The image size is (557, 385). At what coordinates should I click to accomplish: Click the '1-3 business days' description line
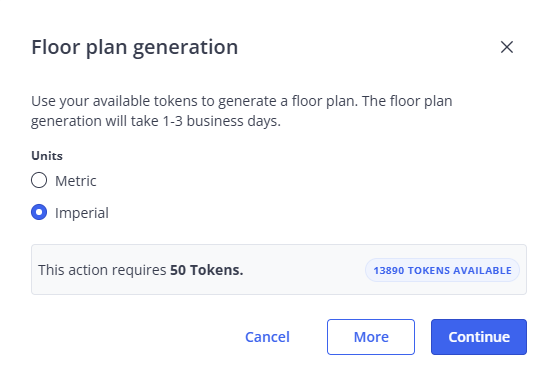click(x=156, y=121)
